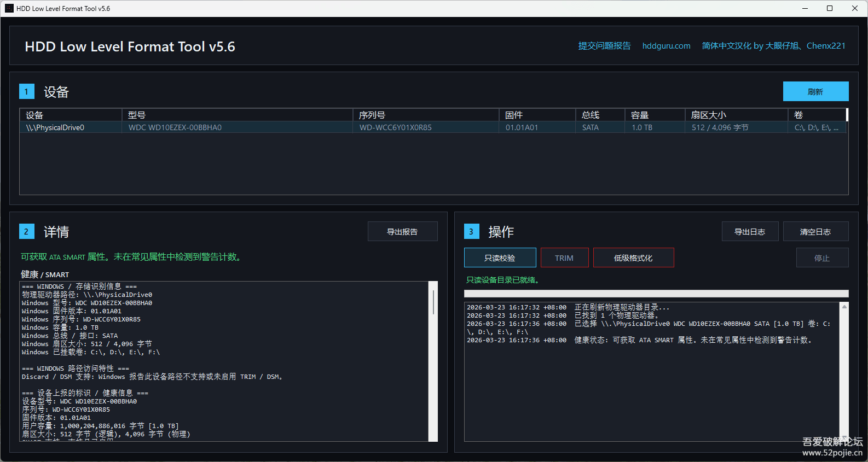Click the 容量 column header
Screen dimensions: 868x462
(655, 115)
